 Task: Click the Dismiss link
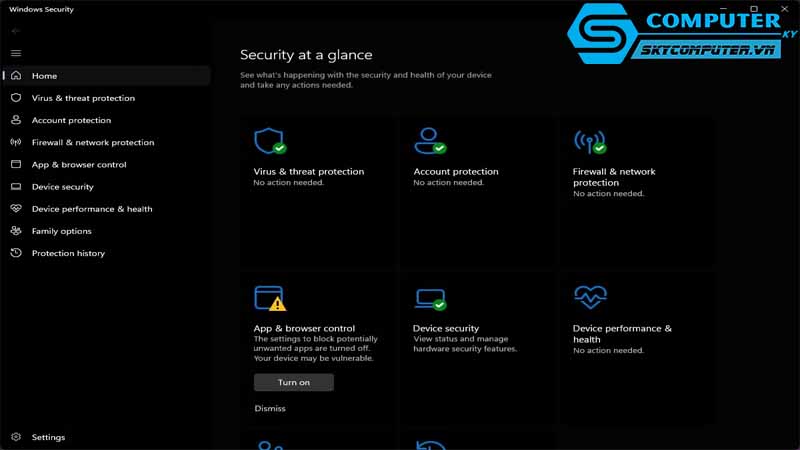[270, 408]
